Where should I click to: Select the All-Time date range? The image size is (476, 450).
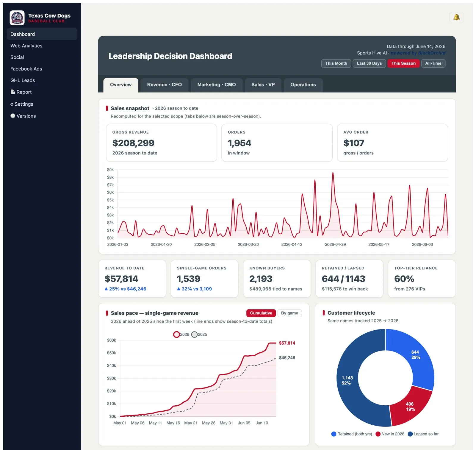pos(433,63)
